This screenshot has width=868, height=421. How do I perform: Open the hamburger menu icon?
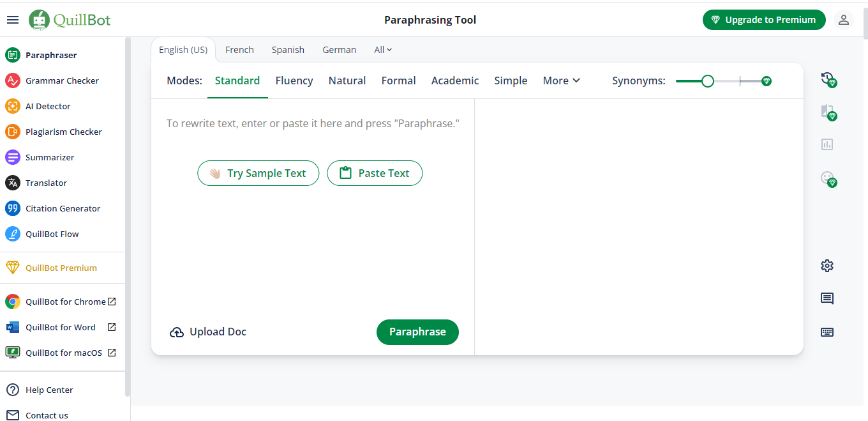coord(13,20)
